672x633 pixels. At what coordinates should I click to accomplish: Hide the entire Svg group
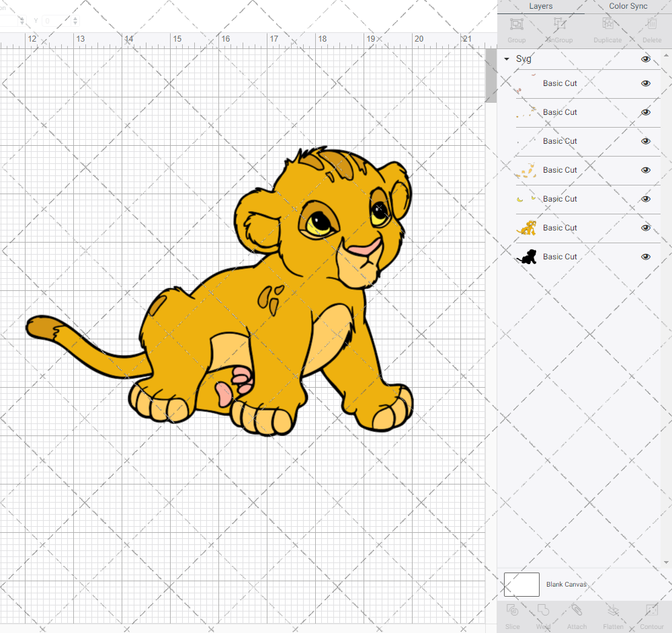pyautogui.click(x=645, y=59)
